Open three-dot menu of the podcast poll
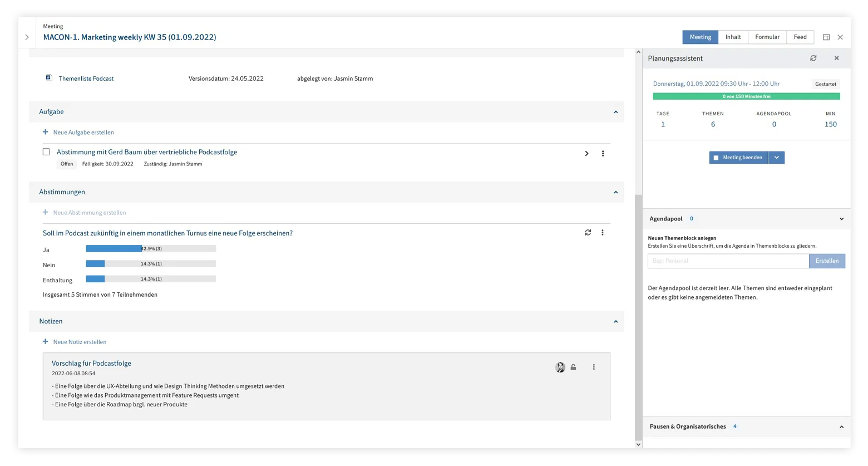The height and width of the screenshot is (466, 868). coord(602,233)
